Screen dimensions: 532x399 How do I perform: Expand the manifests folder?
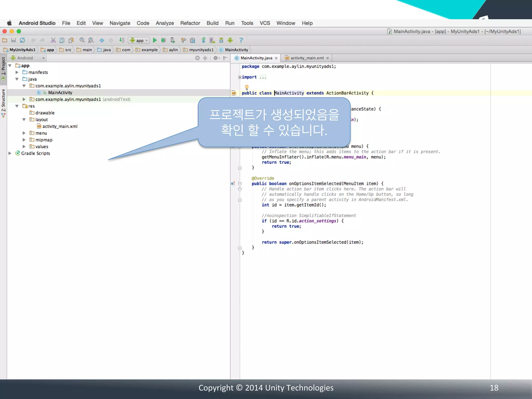pyautogui.click(x=17, y=72)
